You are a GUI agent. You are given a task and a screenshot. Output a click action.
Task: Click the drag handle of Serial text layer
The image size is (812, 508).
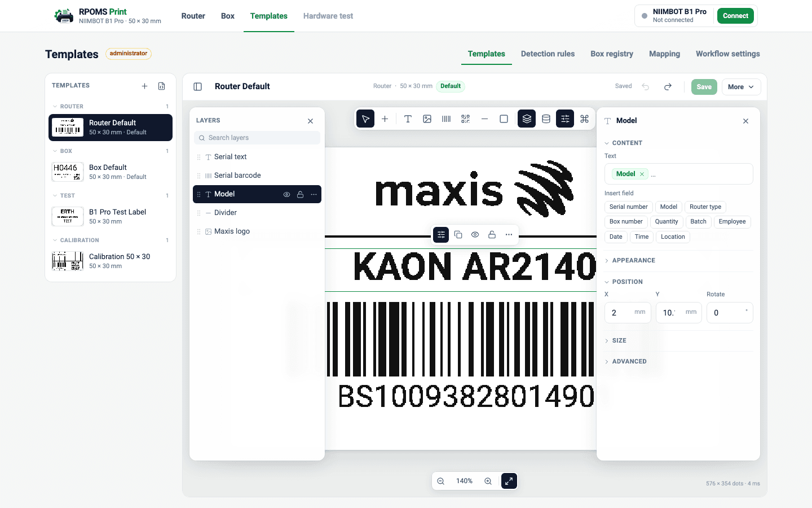click(x=198, y=157)
